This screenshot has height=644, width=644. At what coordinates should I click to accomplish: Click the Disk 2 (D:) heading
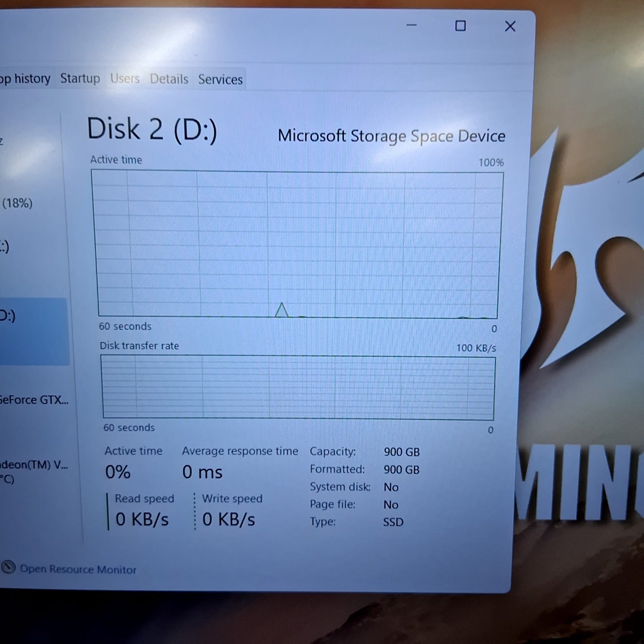tap(152, 129)
